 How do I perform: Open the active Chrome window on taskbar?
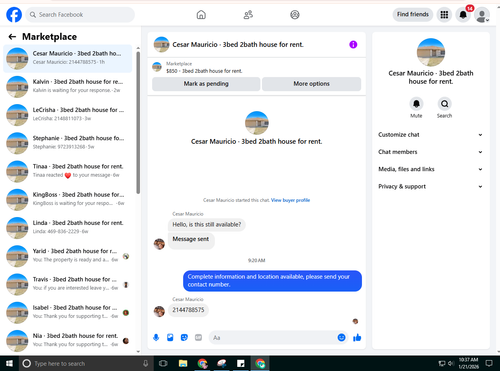click(x=260, y=363)
